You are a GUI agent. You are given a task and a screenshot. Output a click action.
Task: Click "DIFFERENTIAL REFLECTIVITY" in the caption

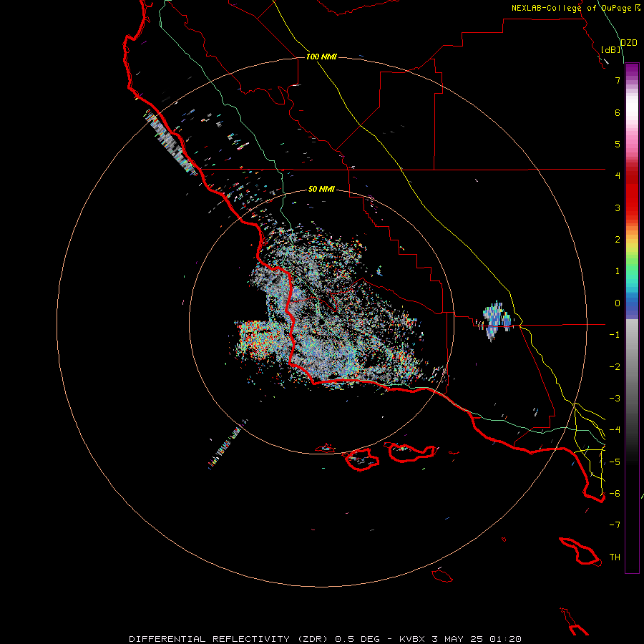coord(209,639)
